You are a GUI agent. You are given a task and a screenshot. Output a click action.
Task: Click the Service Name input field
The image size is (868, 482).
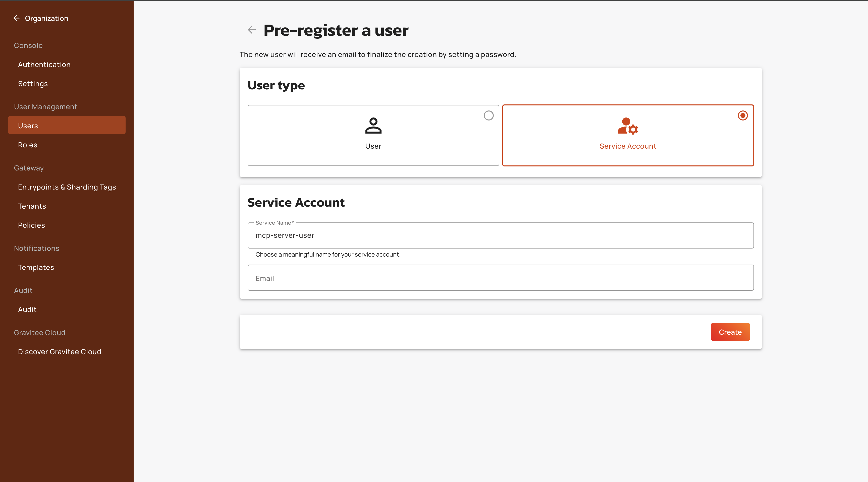pyautogui.click(x=500, y=235)
